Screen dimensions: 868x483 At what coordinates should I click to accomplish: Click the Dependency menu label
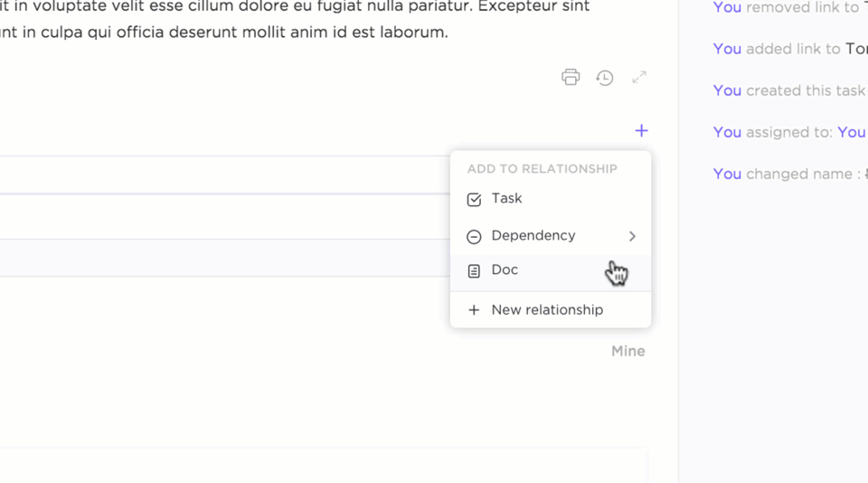pyautogui.click(x=533, y=235)
